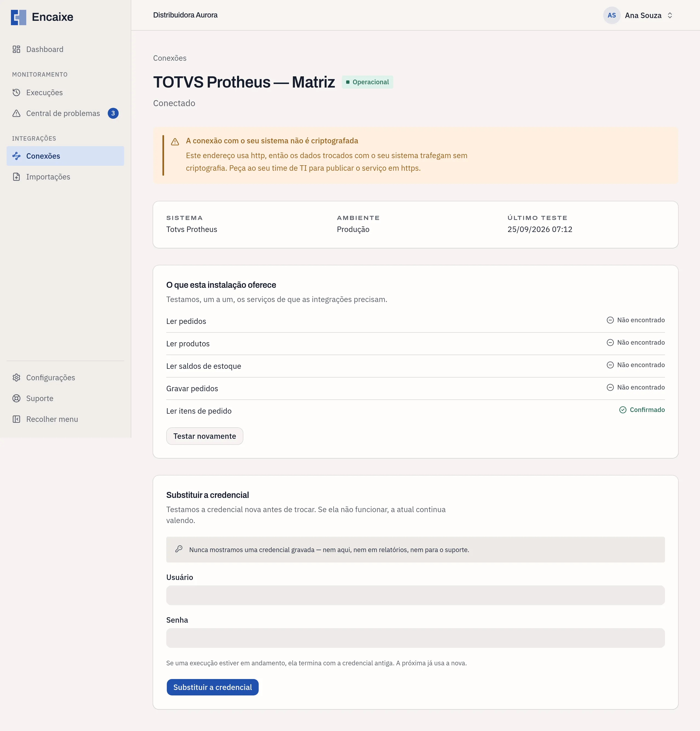
Task: Click the Ler itens de pedido label
Action: pos(199,411)
